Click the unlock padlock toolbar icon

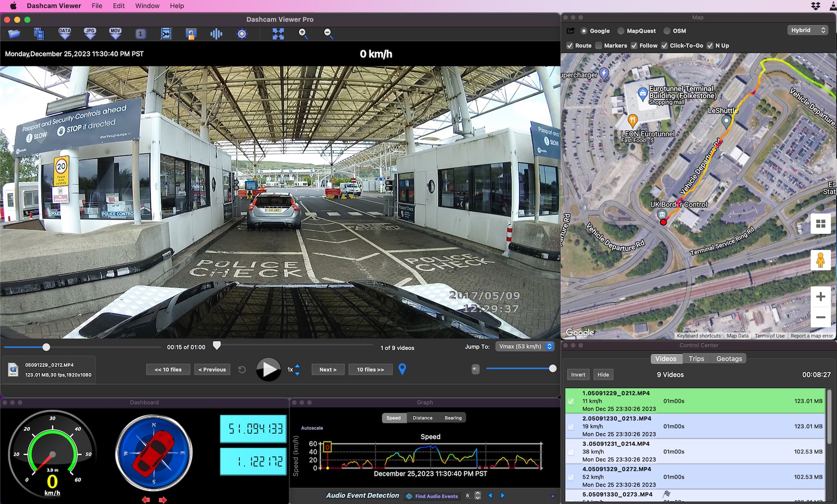(191, 34)
